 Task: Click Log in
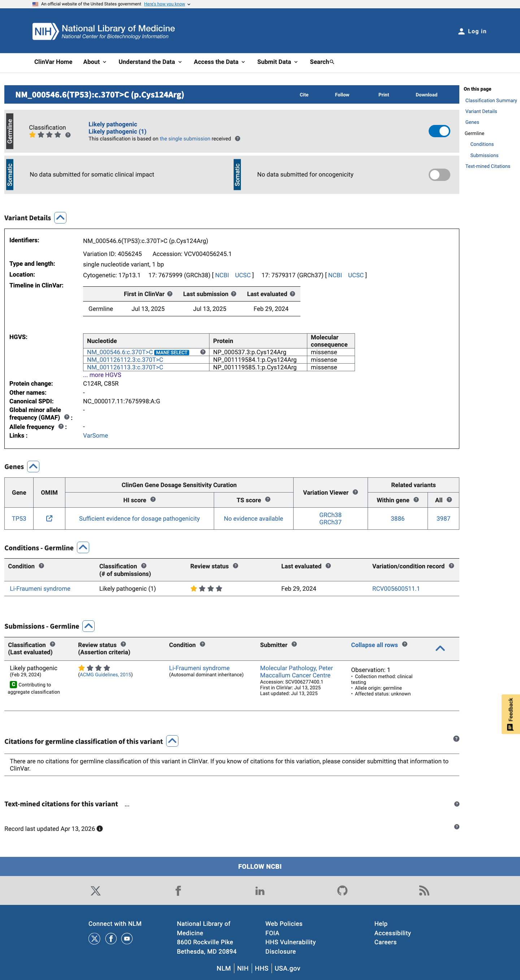(472, 31)
